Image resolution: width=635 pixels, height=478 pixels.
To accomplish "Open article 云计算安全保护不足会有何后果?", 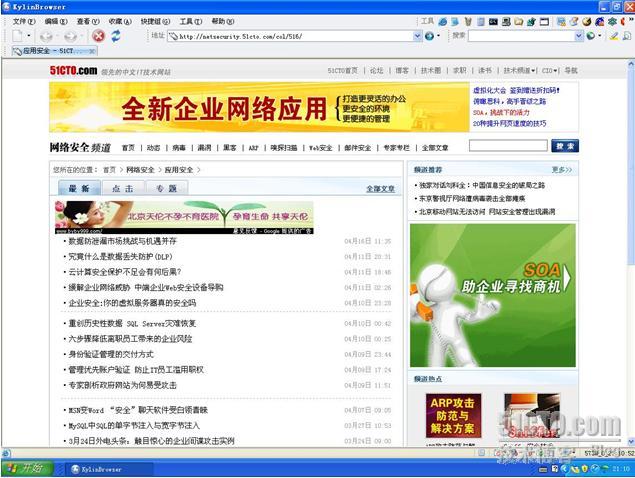I will (125, 272).
